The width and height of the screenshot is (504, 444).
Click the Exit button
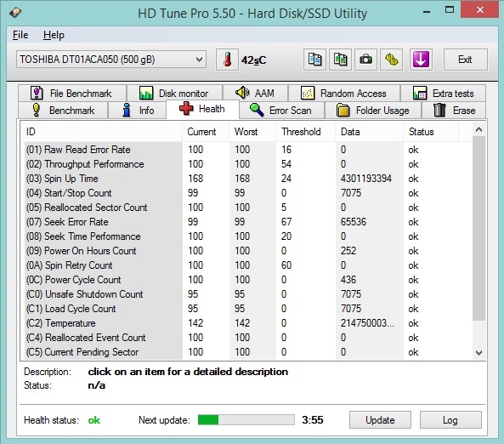click(x=465, y=60)
